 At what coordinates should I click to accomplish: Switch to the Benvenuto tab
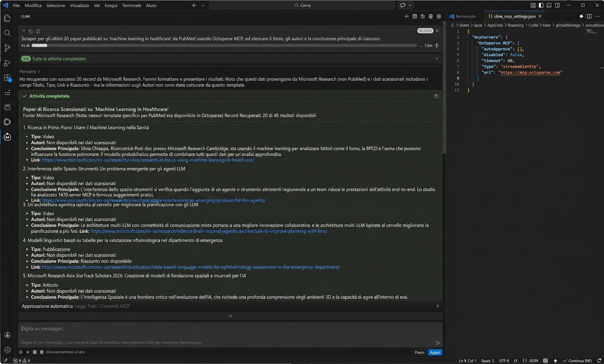(463, 17)
